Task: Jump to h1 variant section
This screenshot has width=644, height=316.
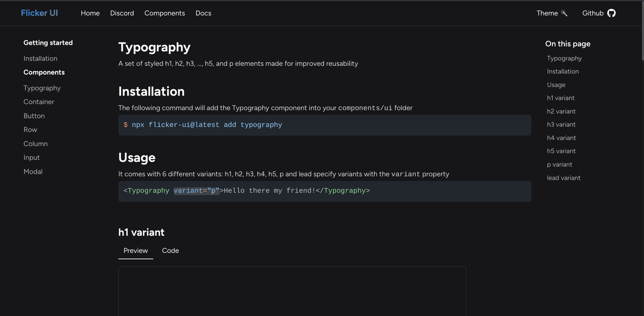Action: coord(561,98)
